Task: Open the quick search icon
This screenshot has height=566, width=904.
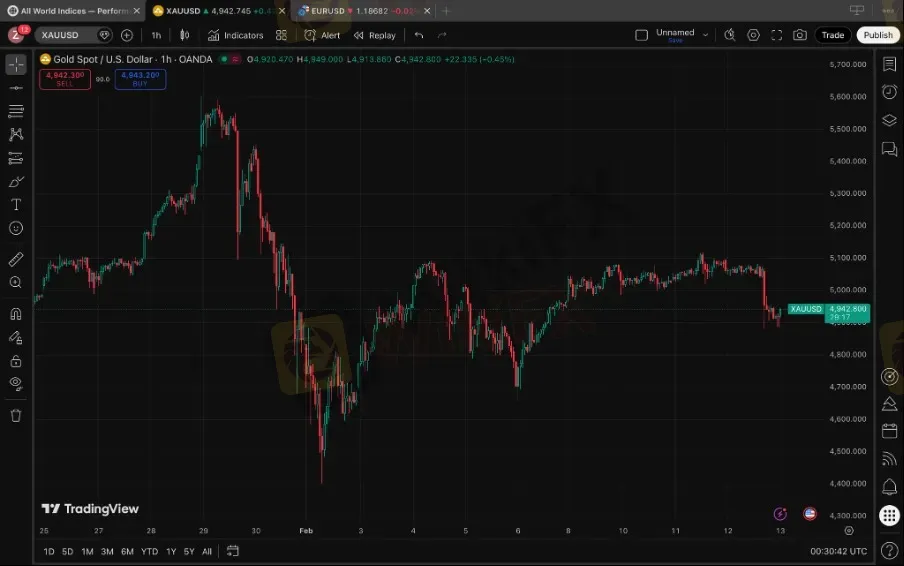Action: (729, 35)
